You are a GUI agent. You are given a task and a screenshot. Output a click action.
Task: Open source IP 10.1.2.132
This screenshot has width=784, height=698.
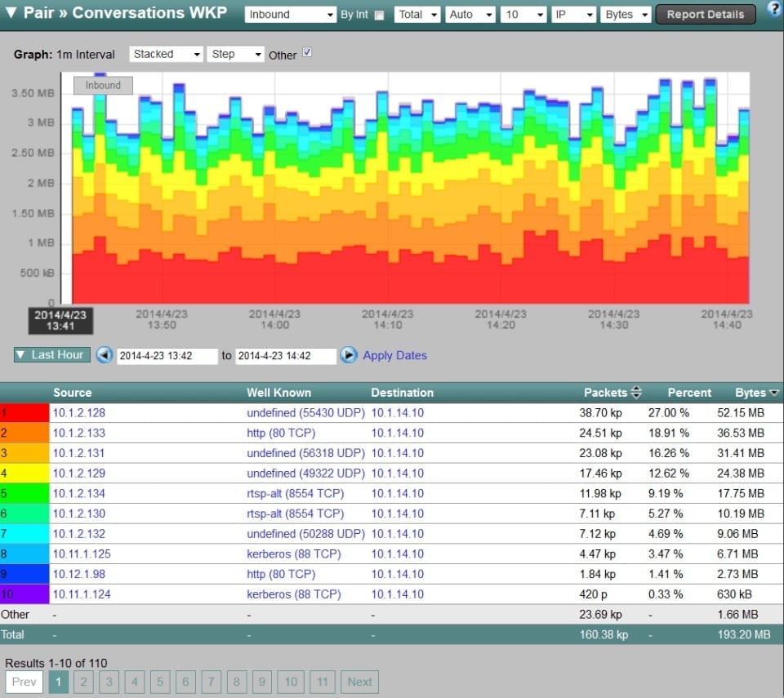point(79,534)
